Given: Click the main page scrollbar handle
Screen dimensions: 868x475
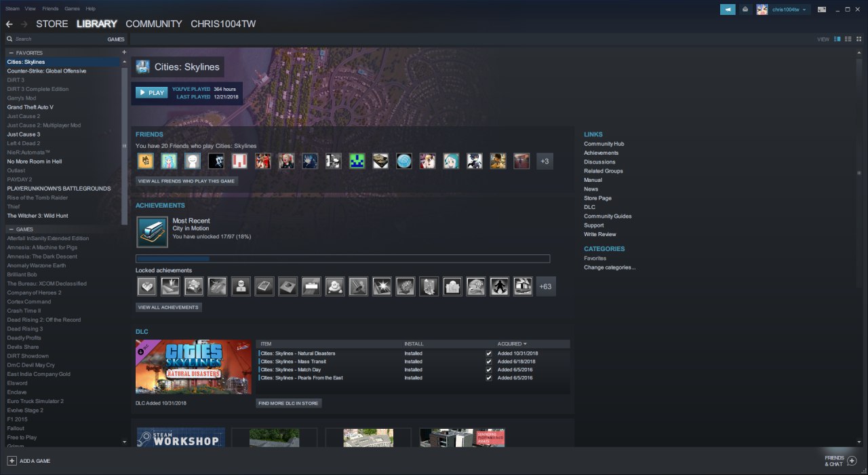Looking at the screenshot, I should [859, 173].
